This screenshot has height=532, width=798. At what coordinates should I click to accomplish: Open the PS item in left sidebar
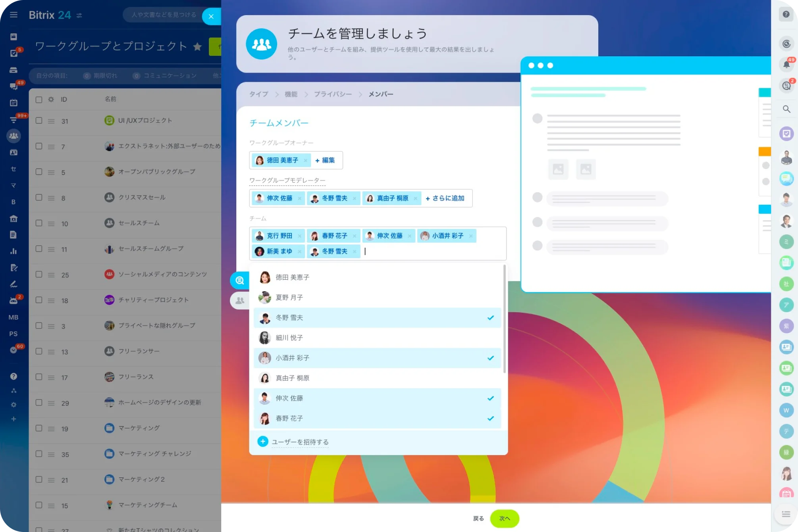coord(13,334)
